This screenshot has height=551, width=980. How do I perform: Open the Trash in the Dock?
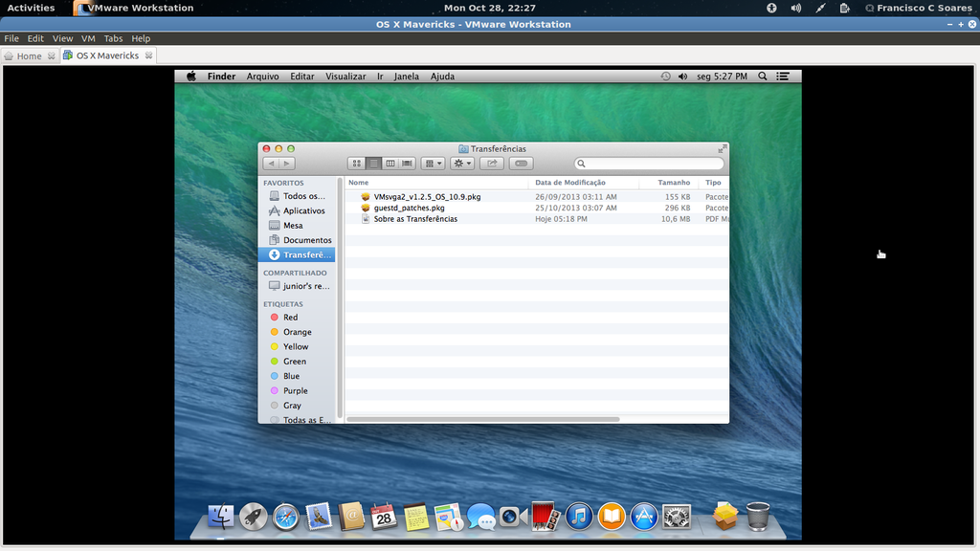click(758, 518)
